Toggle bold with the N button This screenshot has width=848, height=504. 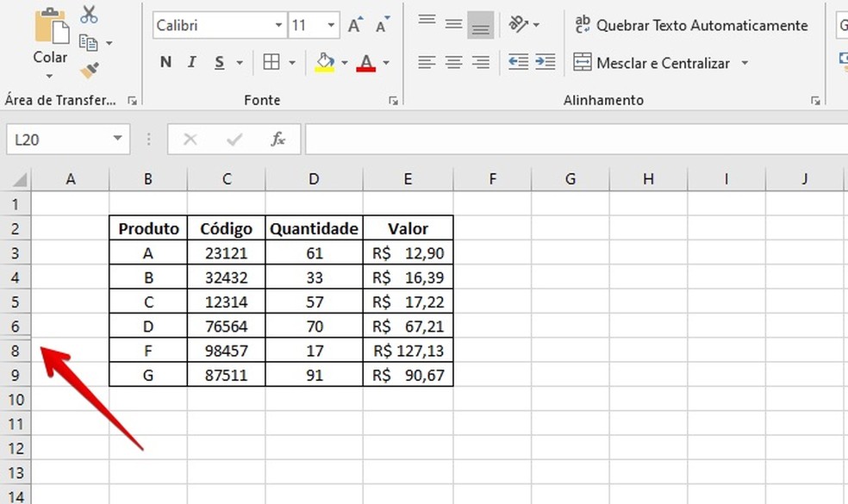tap(165, 63)
